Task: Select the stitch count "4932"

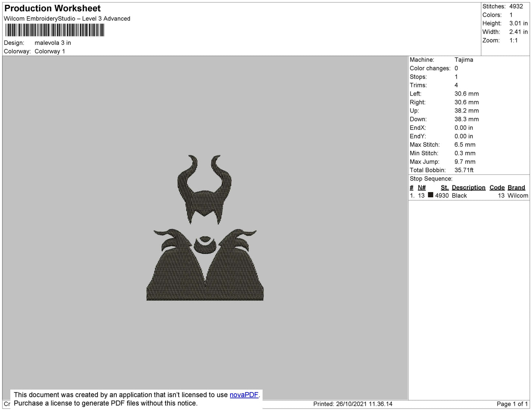Action: click(516, 7)
